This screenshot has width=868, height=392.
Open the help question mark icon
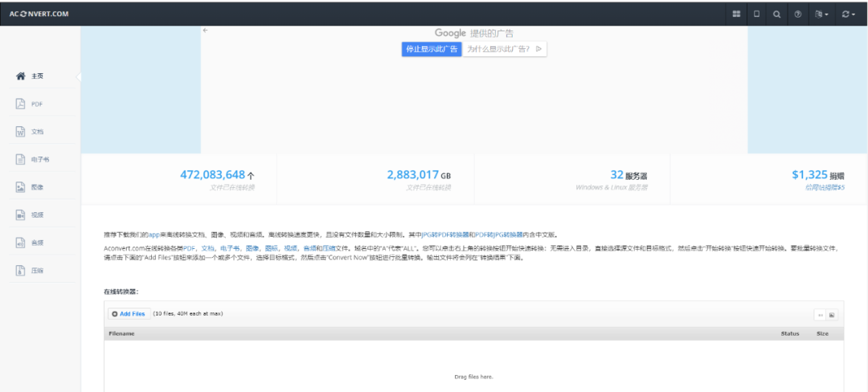(798, 14)
